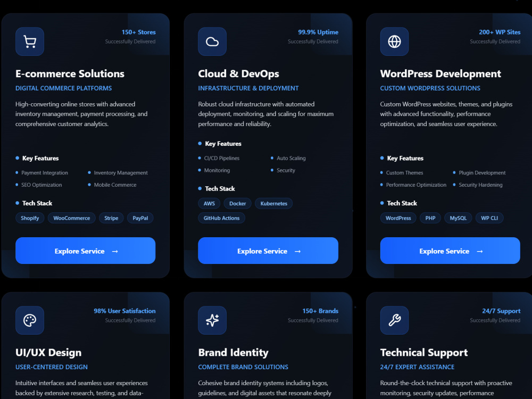Click the arrow in WordPress Explore Service button
Viewport: 532px width, 399px height.
tap(480, 252)
